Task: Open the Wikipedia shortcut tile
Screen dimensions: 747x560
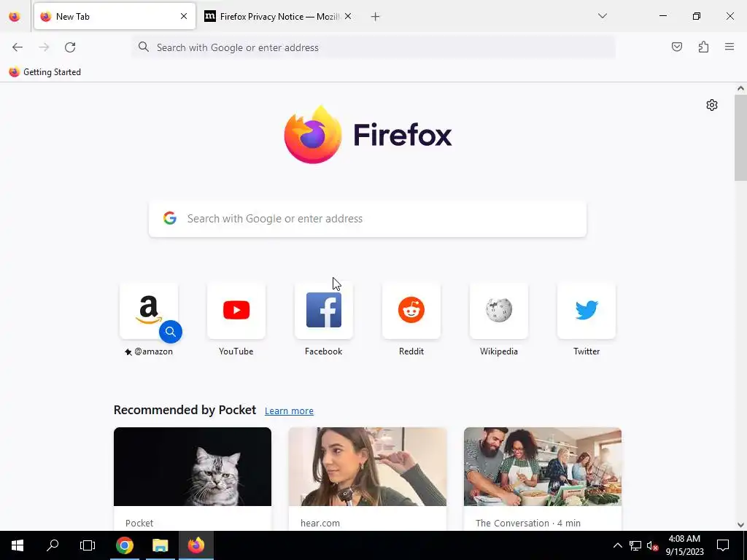Action: point(499,311)
